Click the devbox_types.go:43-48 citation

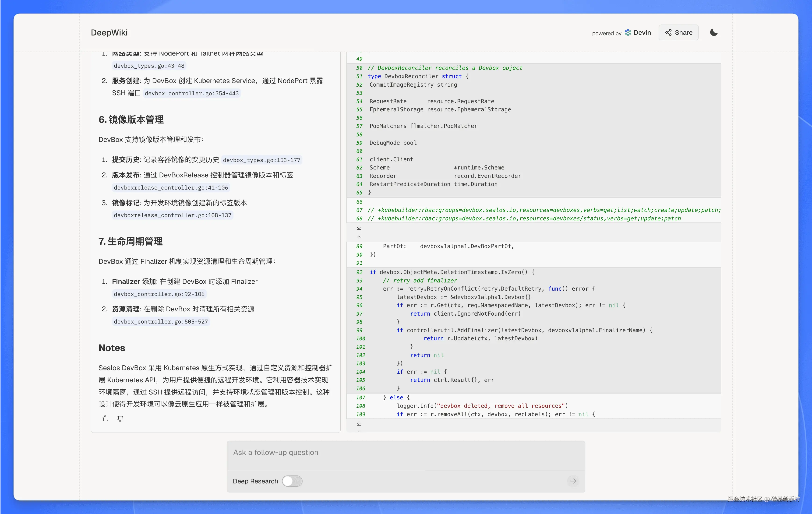(x=149, y=66)
